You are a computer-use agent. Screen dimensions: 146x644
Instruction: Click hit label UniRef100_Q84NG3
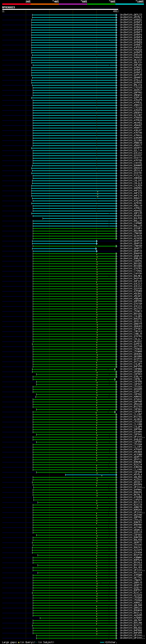pyautogui.click(x=131, y=77)
